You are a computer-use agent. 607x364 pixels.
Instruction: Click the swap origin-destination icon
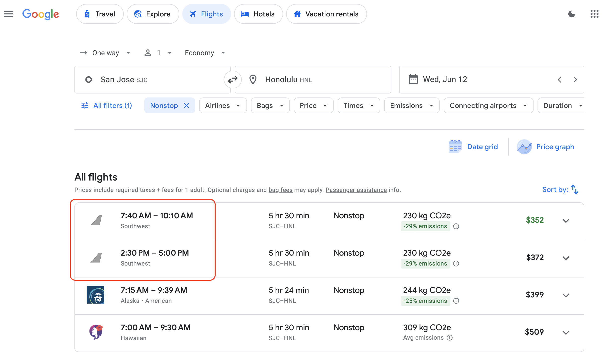(233, 79)
